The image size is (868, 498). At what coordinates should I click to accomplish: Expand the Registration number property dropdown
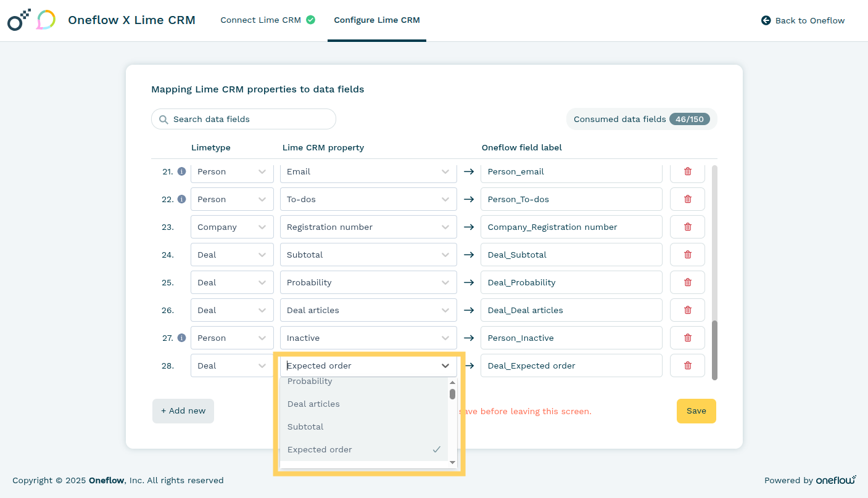tap(368, 227)
